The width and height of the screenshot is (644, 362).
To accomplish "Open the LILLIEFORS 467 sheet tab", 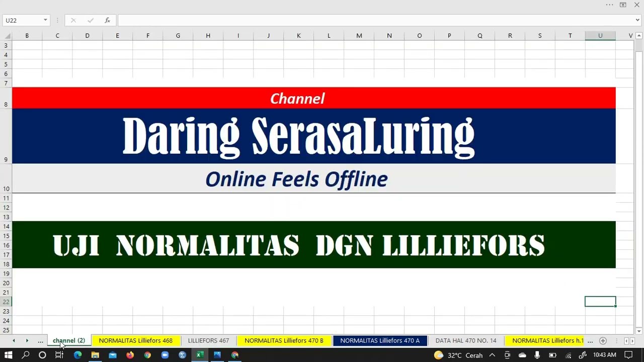I will 208,341.
